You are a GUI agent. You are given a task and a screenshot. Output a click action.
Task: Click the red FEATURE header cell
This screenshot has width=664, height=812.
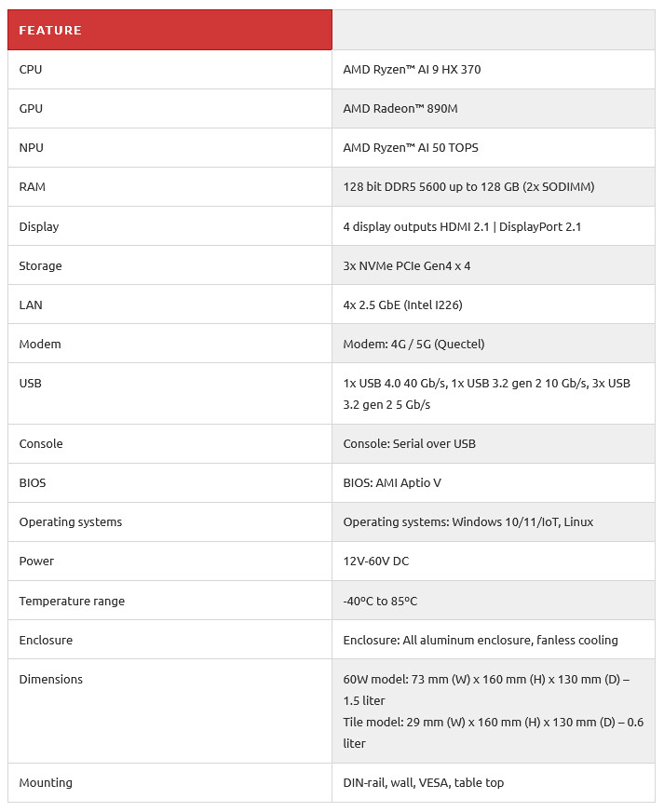click(x=169, y=30)
